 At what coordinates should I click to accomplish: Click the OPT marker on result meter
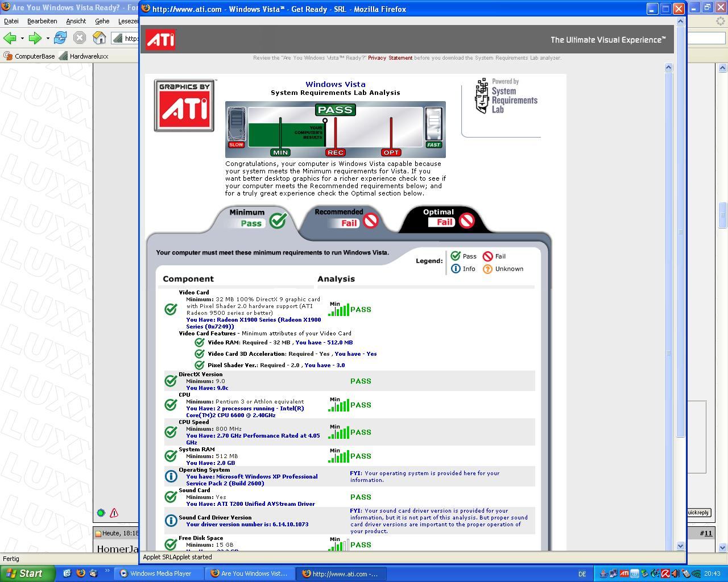tap(391, 152)
